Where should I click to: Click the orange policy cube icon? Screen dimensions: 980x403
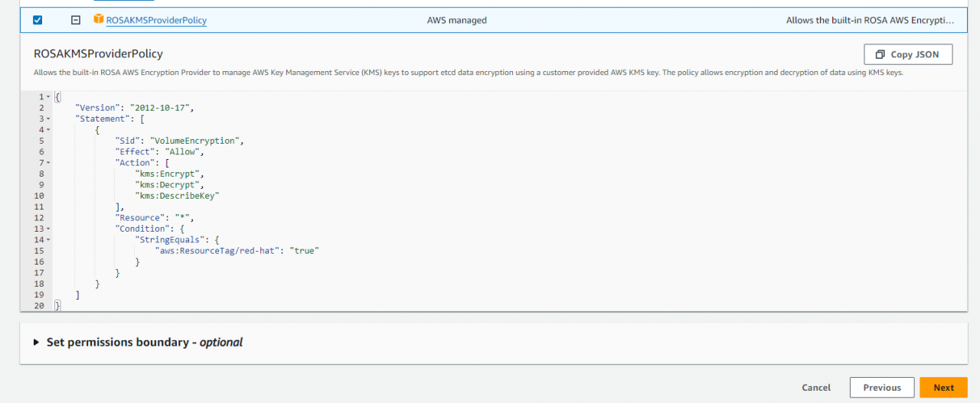(x=98, y=19)
